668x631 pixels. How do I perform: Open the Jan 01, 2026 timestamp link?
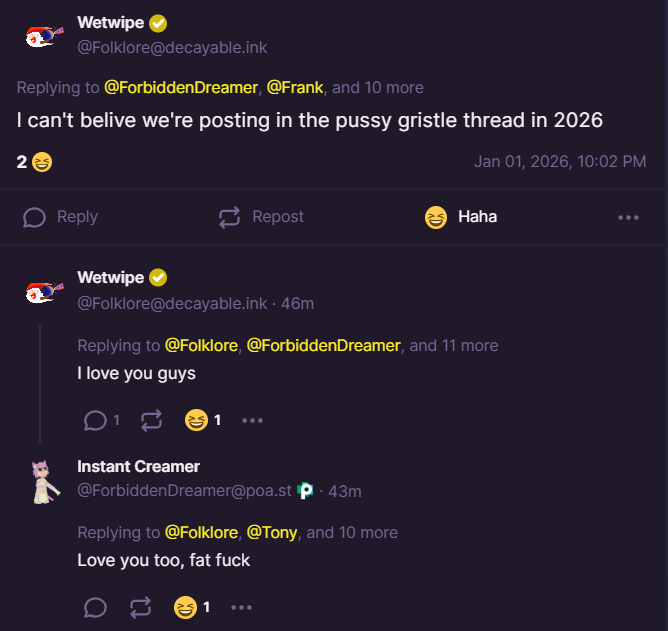click(559, 161)
